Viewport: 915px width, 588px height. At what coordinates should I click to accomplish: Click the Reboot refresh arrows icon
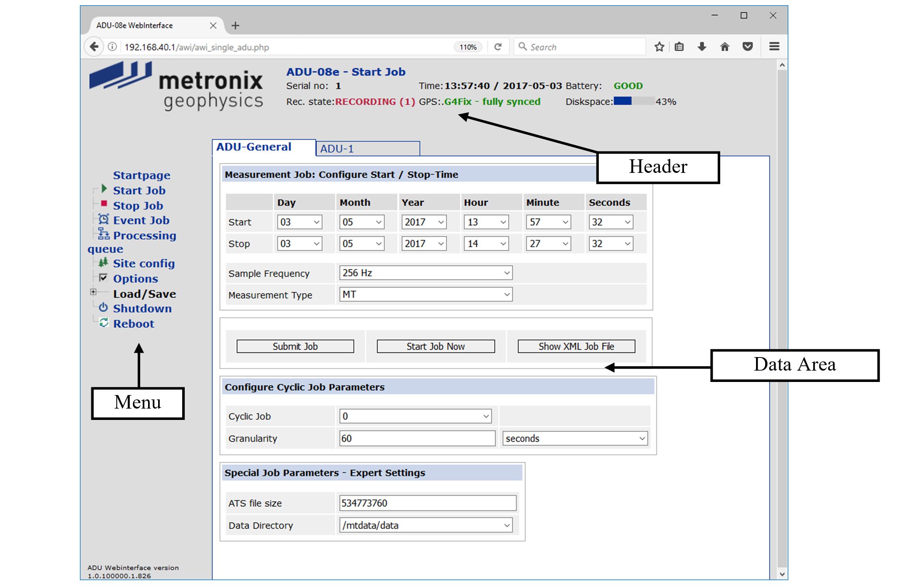pyautogui.click(x=104, y=323)
